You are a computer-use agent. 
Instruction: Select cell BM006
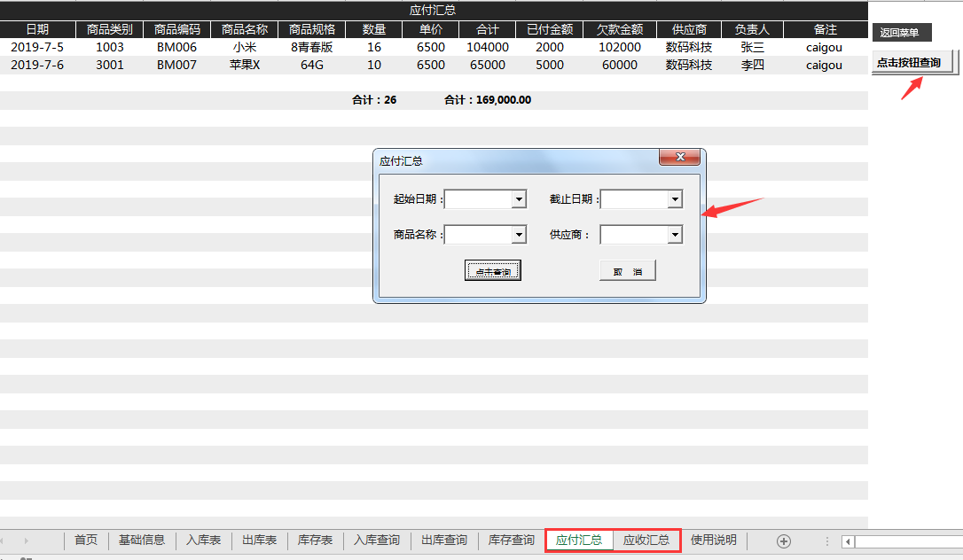176,47
